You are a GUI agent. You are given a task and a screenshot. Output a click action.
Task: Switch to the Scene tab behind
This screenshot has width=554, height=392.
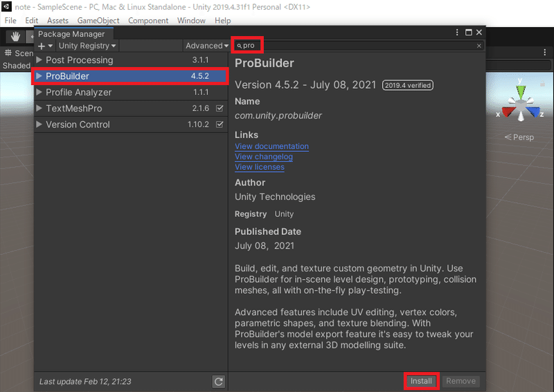[19, 53]
